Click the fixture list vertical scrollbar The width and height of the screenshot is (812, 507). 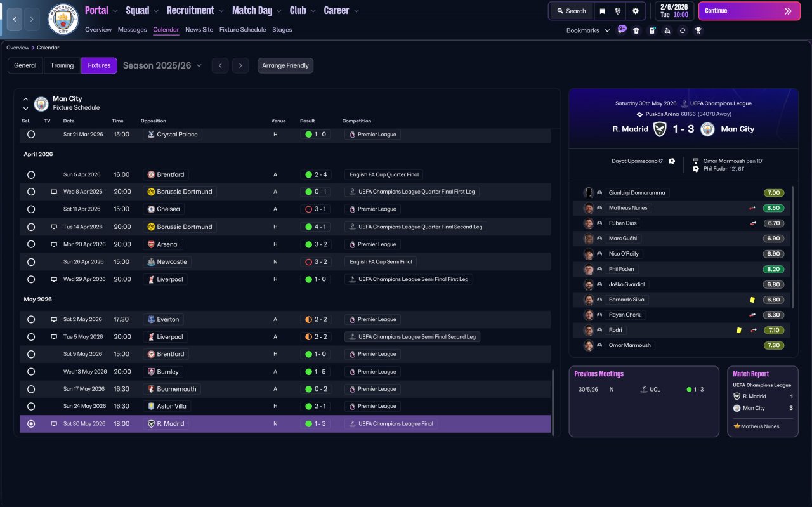click(x=553, y=402)
